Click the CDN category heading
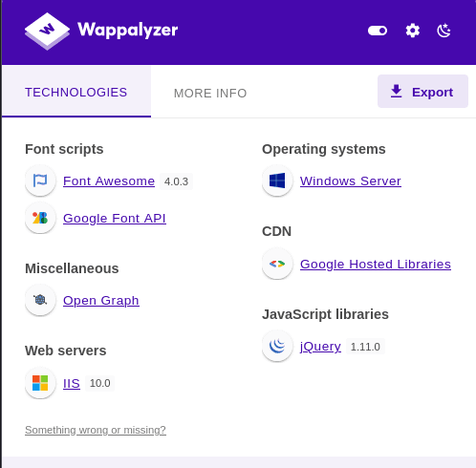This screenshot has width=476, height=468. pos(276,231)
